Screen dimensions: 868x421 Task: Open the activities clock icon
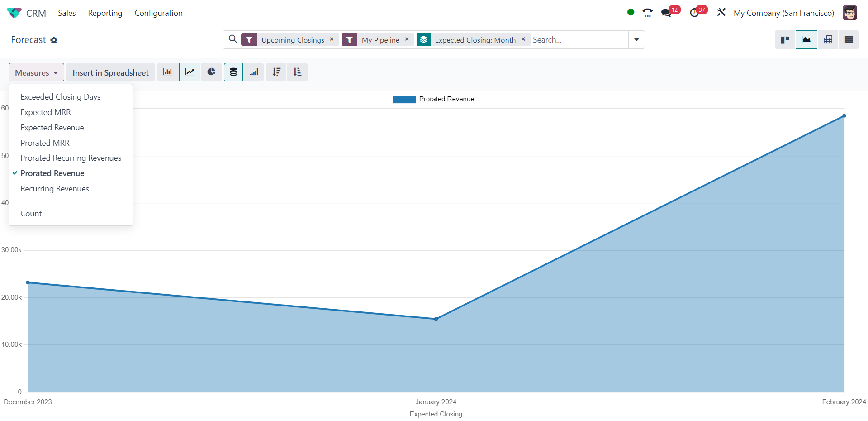tap(694, 13)
